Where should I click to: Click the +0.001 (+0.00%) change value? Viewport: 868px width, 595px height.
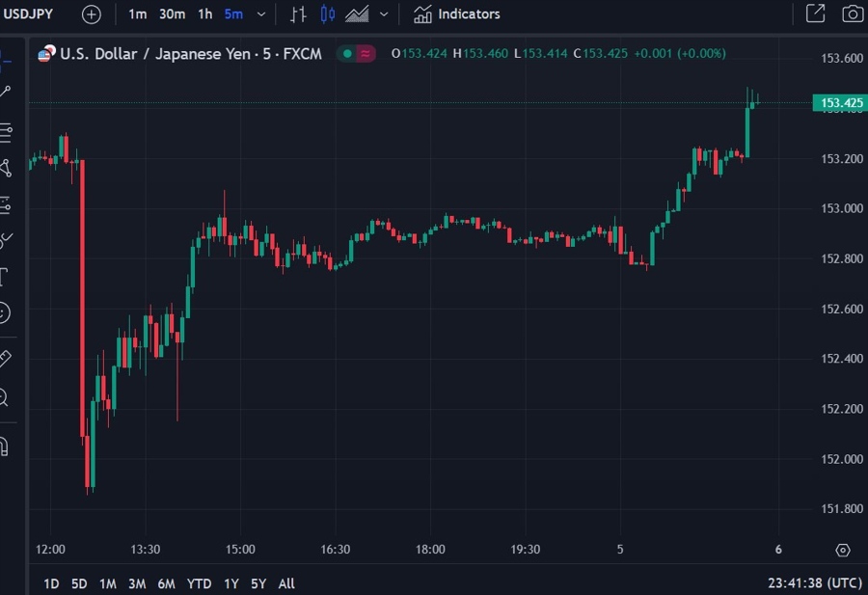679,54
